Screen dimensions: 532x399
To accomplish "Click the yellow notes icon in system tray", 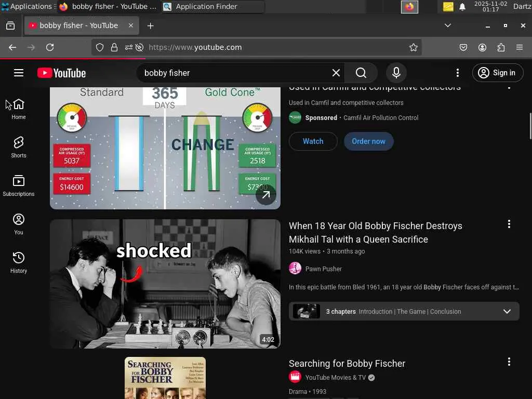I will (448, 7).
